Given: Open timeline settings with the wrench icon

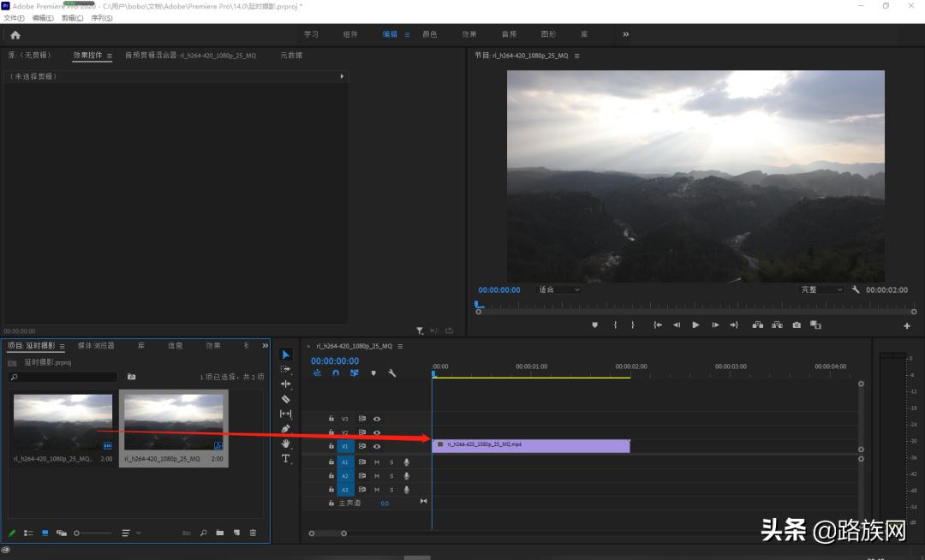Looking at the screenshot, I should coord(391,373).
